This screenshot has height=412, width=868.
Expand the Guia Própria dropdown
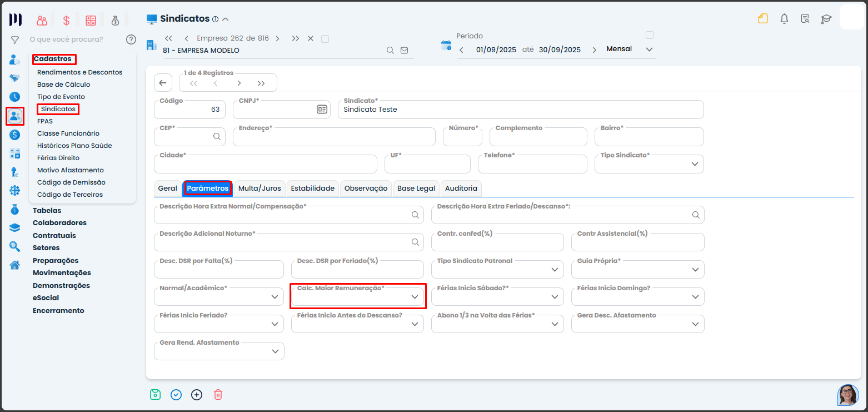(695, 270)
